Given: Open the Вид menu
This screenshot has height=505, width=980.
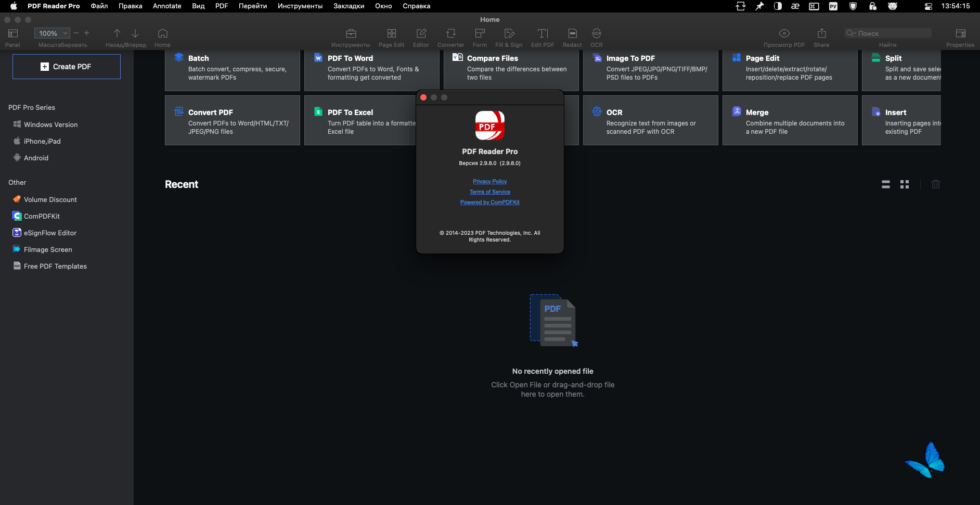Looking at the screenshot, I should [x=198, y=6].
